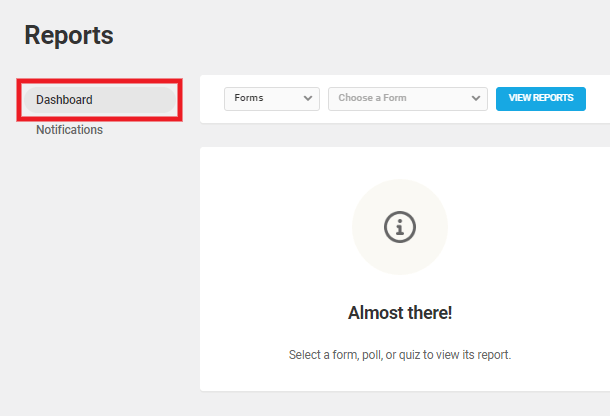Click the VIEW REPORTS button
The height and width of the screenshot is (416, 610).
[x=541, y=99]
